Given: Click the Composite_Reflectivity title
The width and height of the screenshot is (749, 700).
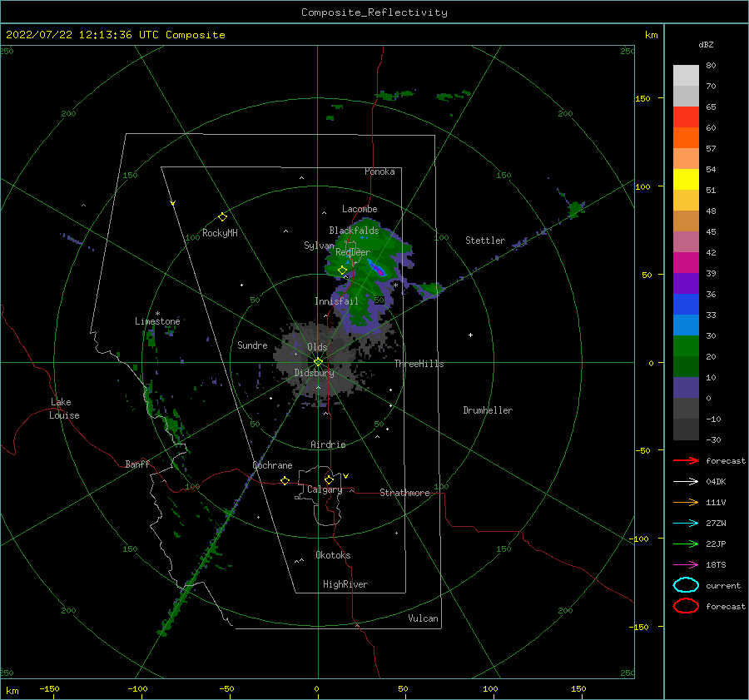Looking at the screenshot, I should pos(374,12).
